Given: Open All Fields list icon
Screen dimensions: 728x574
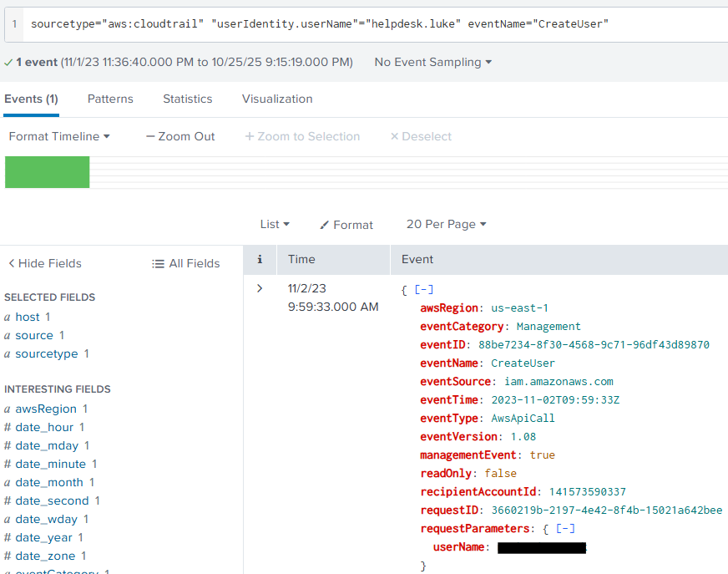Looking at the screenshot, I should click(158, 263).
